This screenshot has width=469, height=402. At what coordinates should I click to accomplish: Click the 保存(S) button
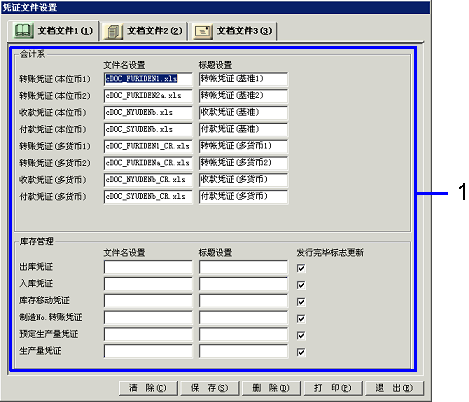(210, 388)
